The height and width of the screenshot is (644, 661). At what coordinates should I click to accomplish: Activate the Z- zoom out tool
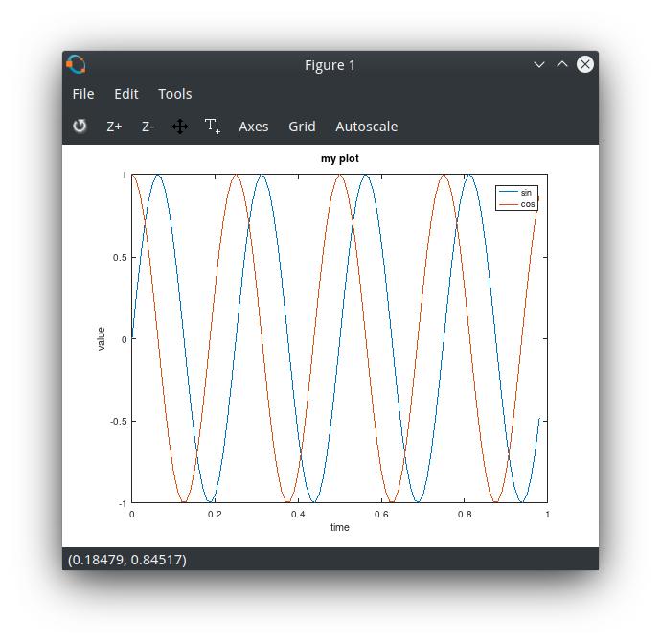click(x=148, y=126)
